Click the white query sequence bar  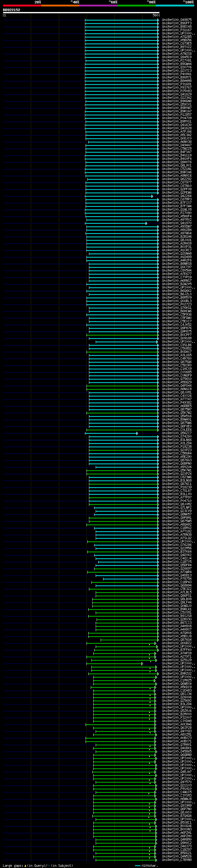[81, 13]
